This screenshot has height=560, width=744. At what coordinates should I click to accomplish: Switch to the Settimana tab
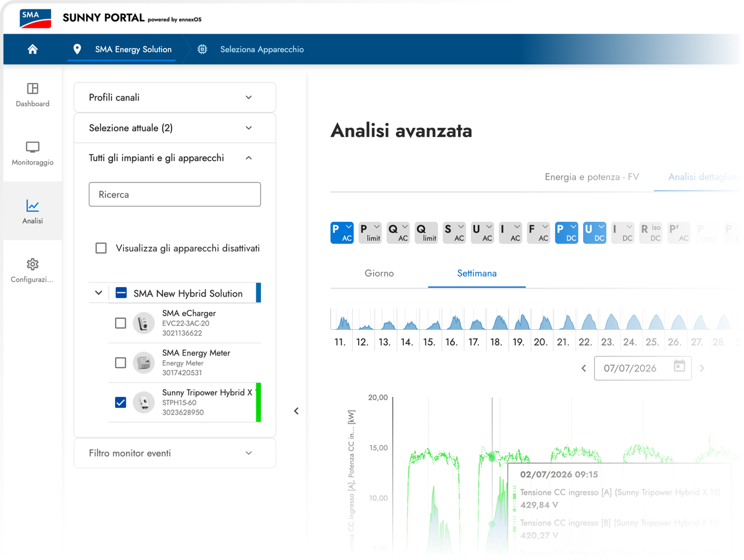477,274
